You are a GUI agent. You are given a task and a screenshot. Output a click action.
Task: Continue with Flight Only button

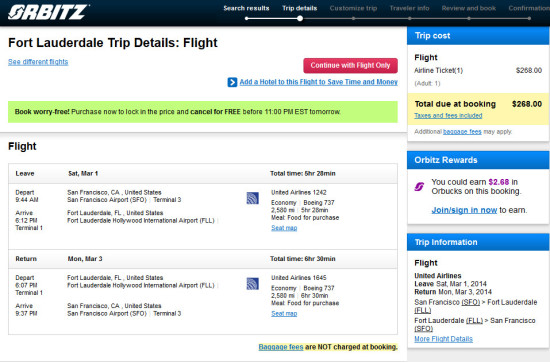point(350,66)
